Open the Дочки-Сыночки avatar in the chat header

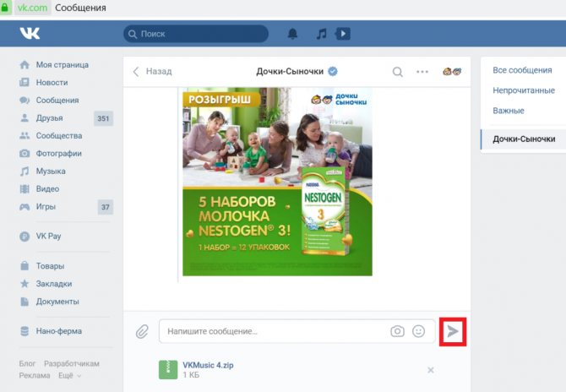click(x=452, y=72)
